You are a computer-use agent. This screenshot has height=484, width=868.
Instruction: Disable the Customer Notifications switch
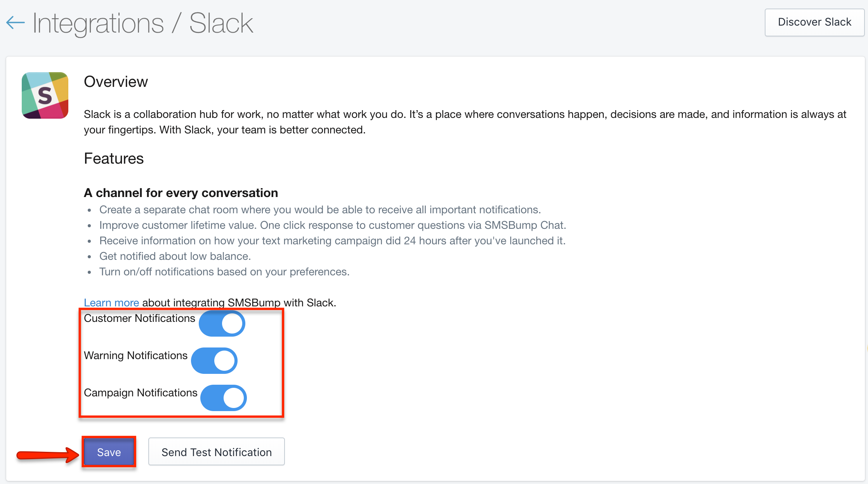click(222, 323)
